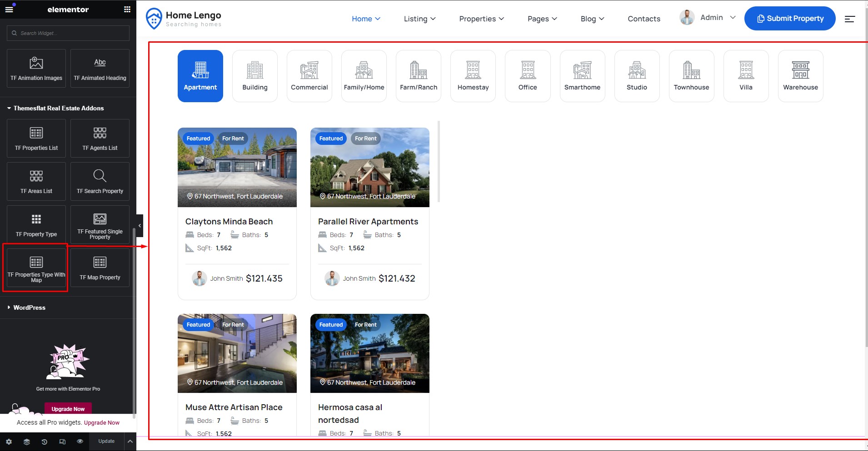Image resolution: width=868 pixels, height=451 pixels.
Task: Open Elementor settings gear icon
Action: point(9,441)
